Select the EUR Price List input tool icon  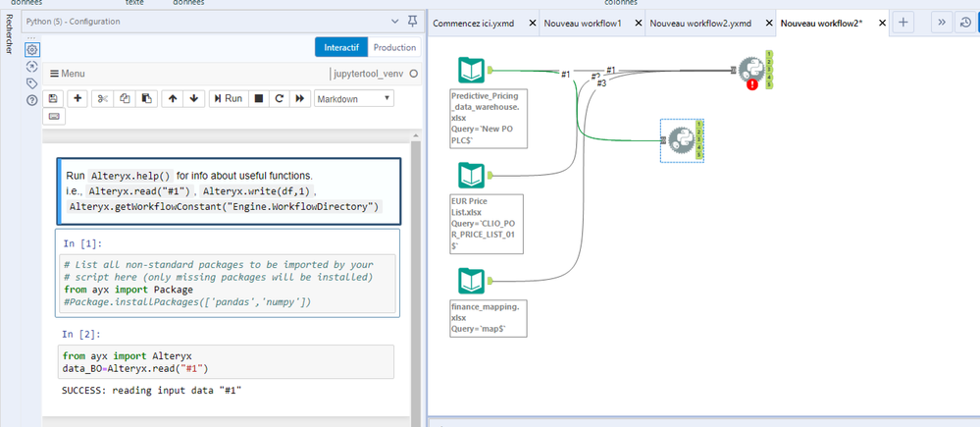pyautogui.click(x=471, y=175)
